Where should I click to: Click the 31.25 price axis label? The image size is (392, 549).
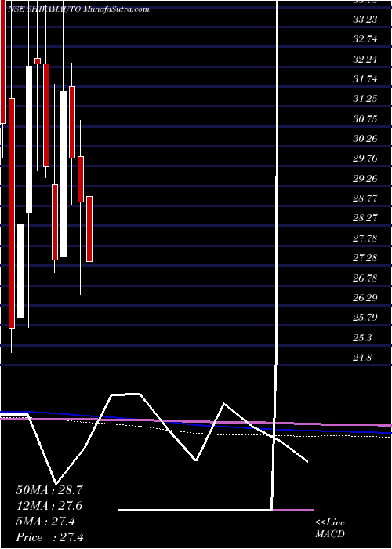pyautogui.click(x=365, y=99)
